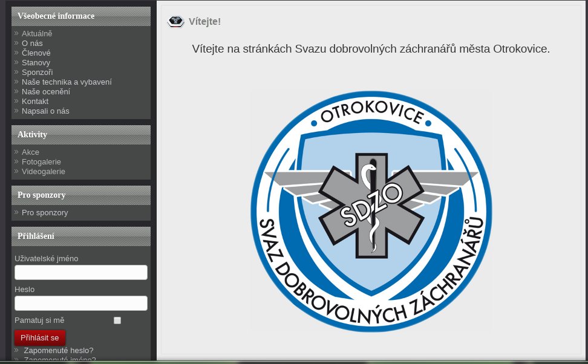Click the Aktivity section header
This screenshot has width=588, height=364.
coord(81,135)
